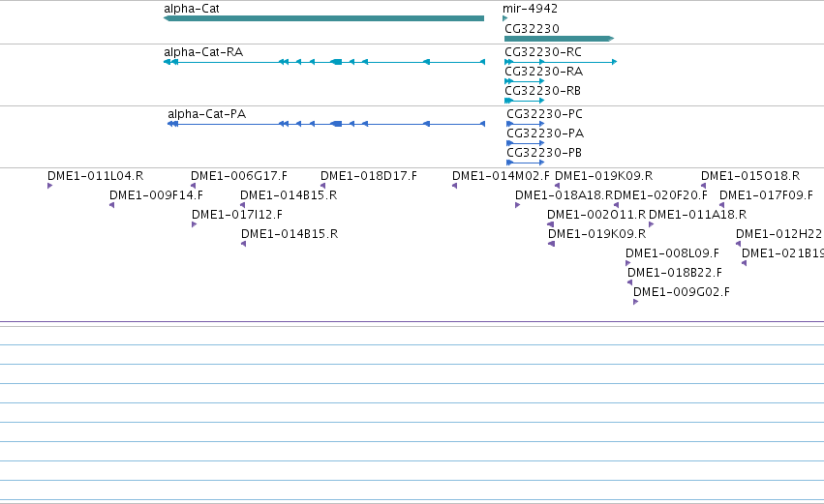The width and height of the screenshot is (824, 504).
Task: Select the DME1-012H22 label
Action: click(778, 234)
